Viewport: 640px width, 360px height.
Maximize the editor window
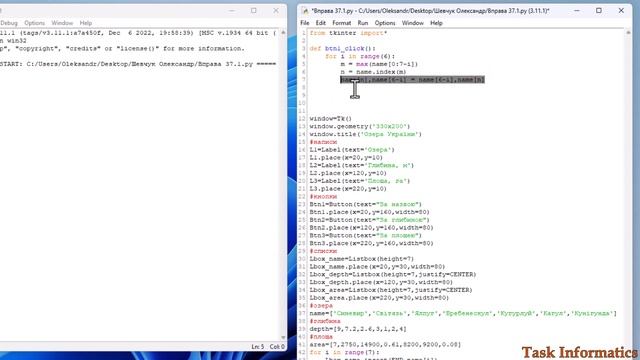(599, 11)
